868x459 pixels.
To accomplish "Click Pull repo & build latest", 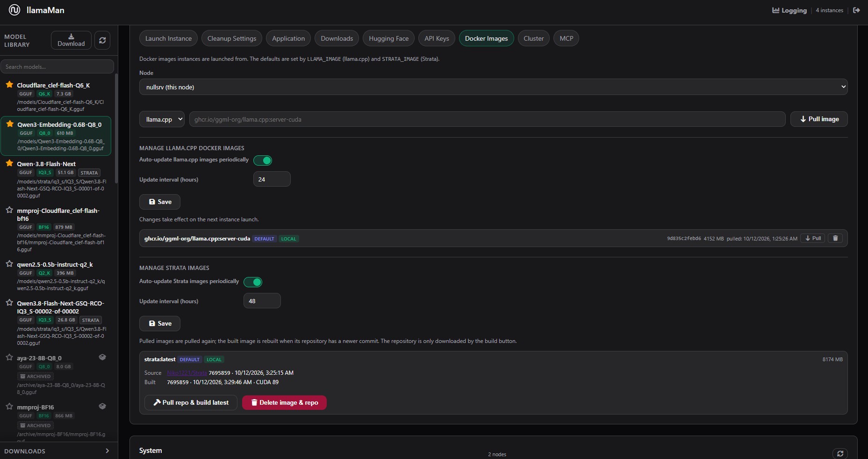I will point(191,402).
